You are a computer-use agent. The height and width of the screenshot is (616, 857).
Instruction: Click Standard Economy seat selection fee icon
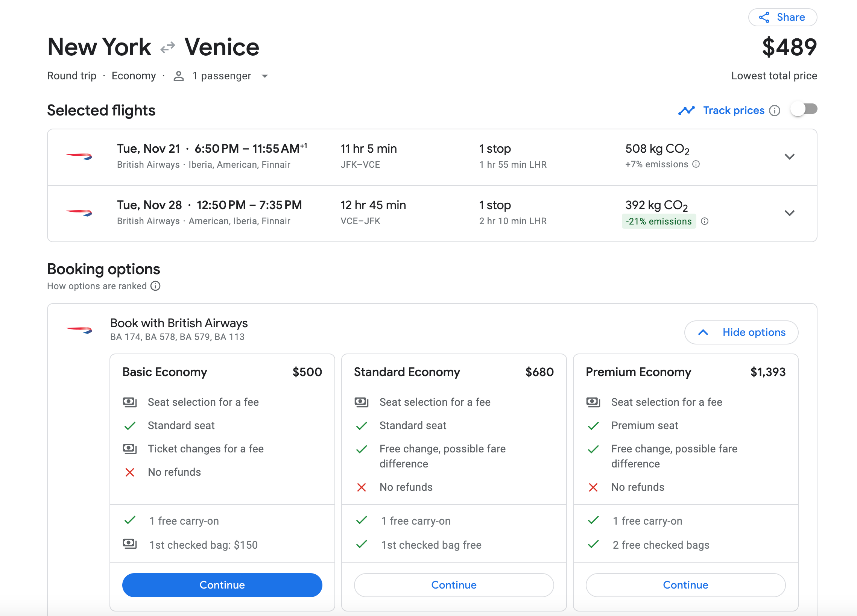[x=361, y=402]
